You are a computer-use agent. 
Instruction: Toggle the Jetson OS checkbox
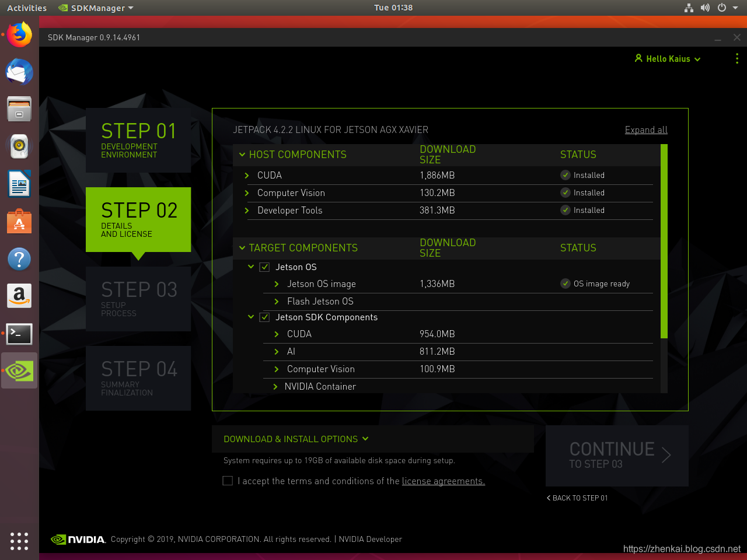point(264,267)
